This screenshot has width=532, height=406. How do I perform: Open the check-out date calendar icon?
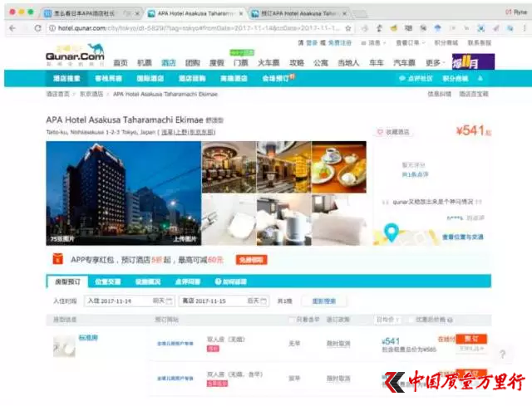tap(264, 301)
